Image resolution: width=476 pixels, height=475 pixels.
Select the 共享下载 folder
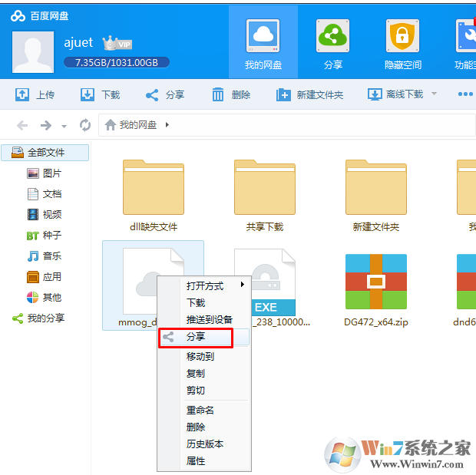(x=265, y=196)
